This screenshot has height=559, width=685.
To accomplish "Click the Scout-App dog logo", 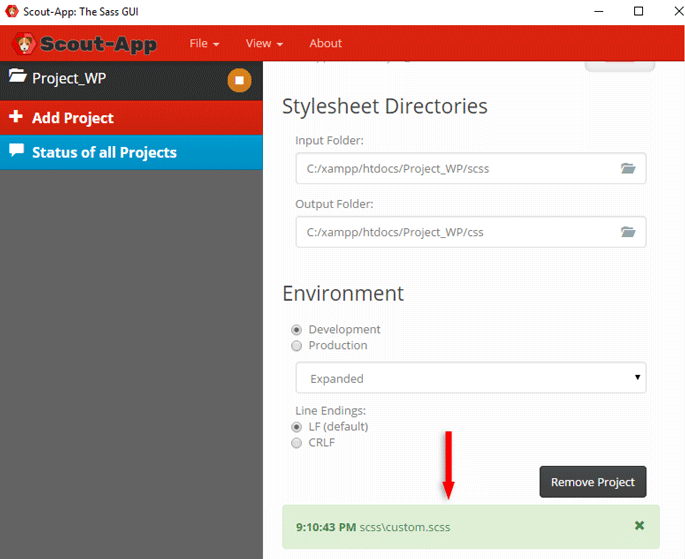I will pos(24,43).
